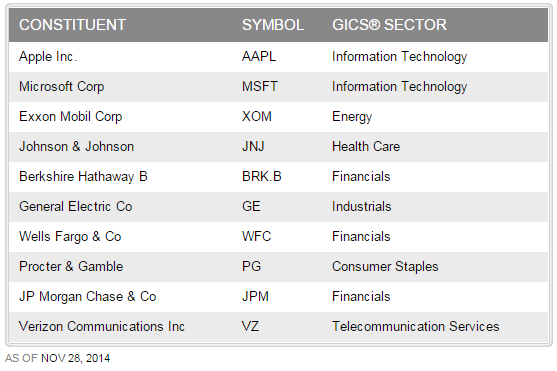Select the Apple Inc. constituent name
The width and height of the screenshot is (557, 371).
(x=48, y=57)
